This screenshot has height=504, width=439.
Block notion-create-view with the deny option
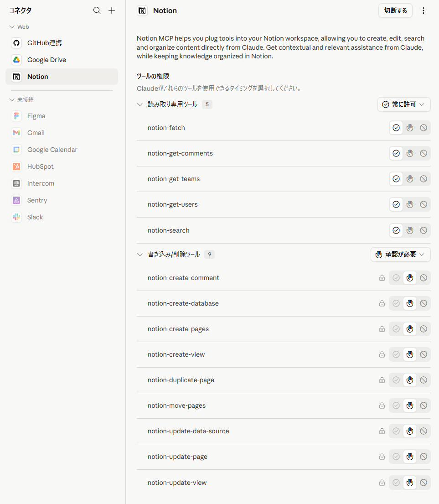coord(424,354)
